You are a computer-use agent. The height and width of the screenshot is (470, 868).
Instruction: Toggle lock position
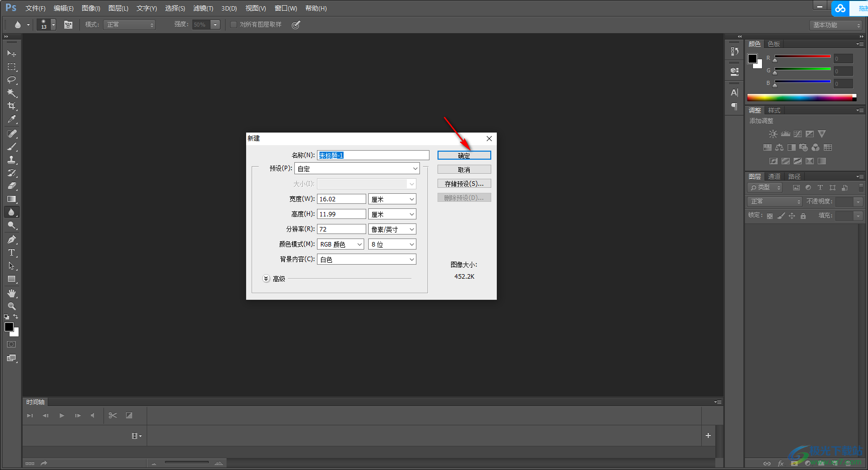point(792,216)
